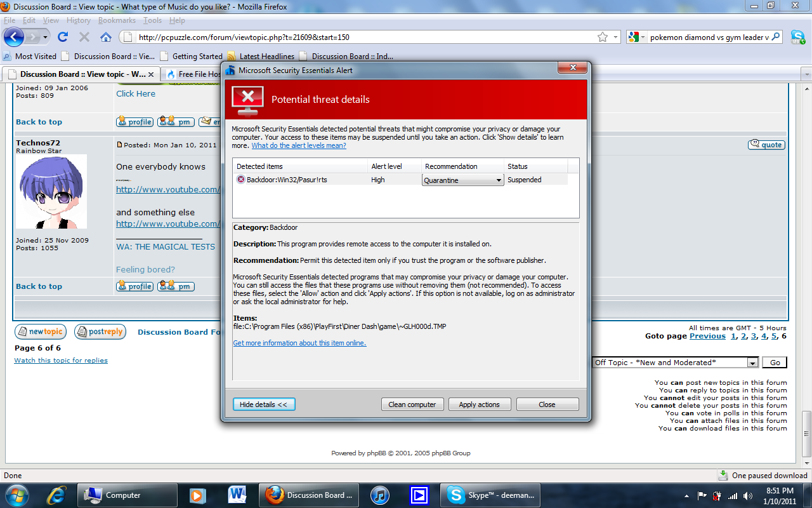Open Latest Headlines feed bookmark
Screen dimensions: 812x508
[261, 56]
